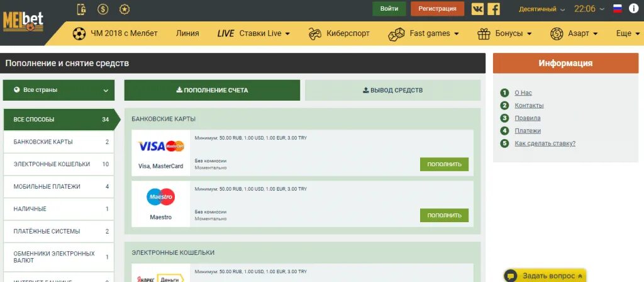
Task: Open the О Нас link
Action: pos(523,93)
